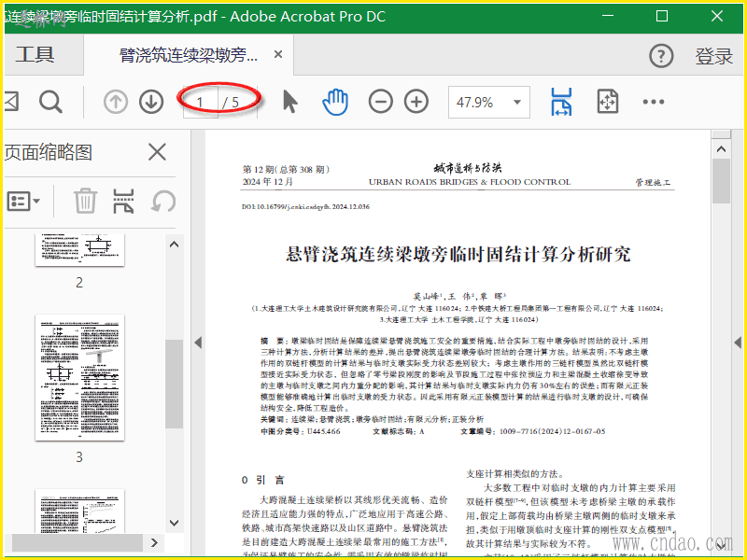The height and width of the screenshot is (560, 747).
Task: Click the issue text 第12期(总第308期)
Action: [x=286, y=169]
